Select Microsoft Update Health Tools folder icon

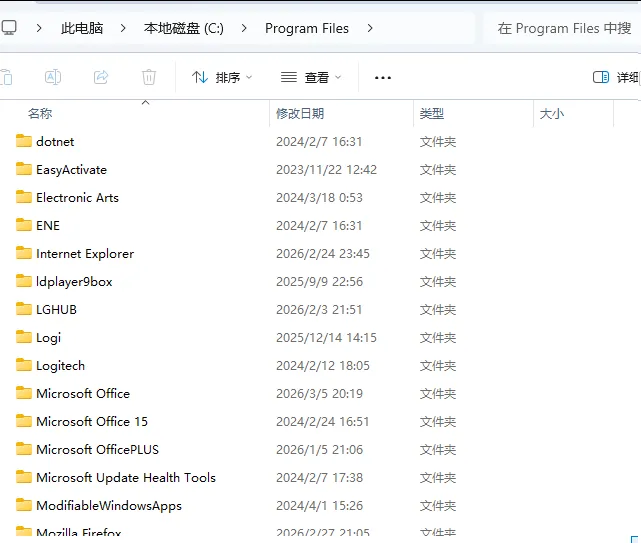tap(24, 477)
